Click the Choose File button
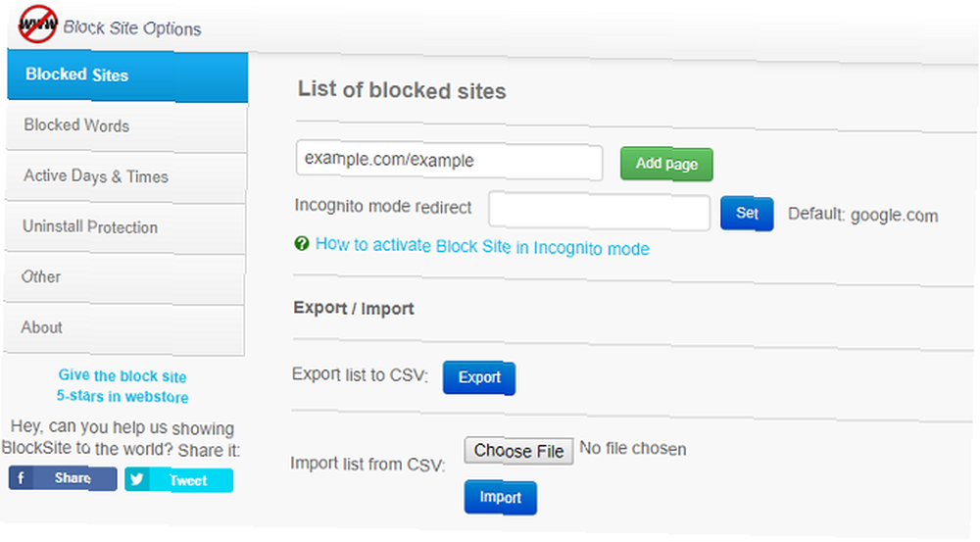The height and width of the screenshot is (542, 980). 518,451
